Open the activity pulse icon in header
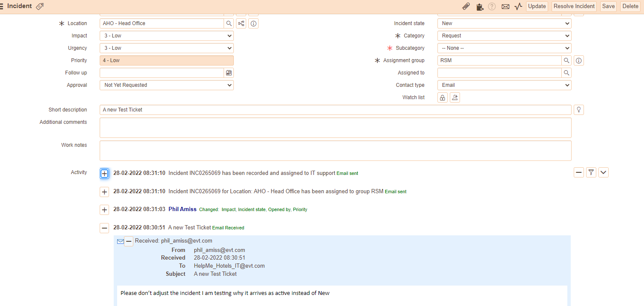The height and width of the screenshot is (306, 644). click(x=518, y=6)
